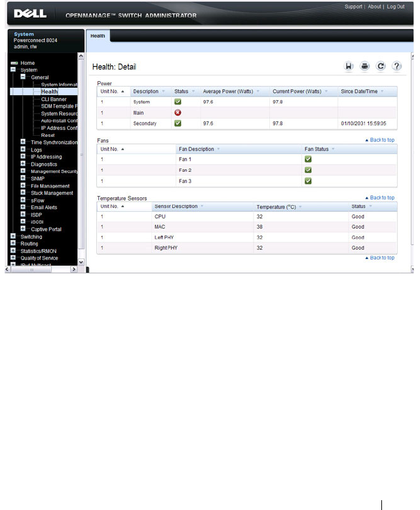The height and width of the screenshot is (510, 420).
Task: Expand the Quality of Service node
Action: point(13,258)
